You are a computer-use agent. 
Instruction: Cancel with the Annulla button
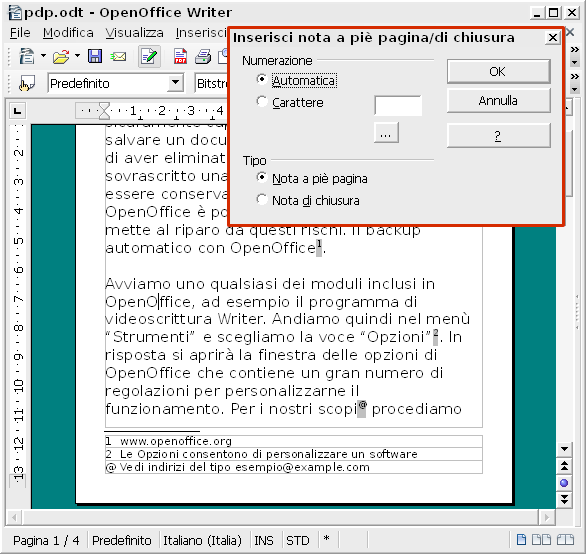(x=499, y=101)
